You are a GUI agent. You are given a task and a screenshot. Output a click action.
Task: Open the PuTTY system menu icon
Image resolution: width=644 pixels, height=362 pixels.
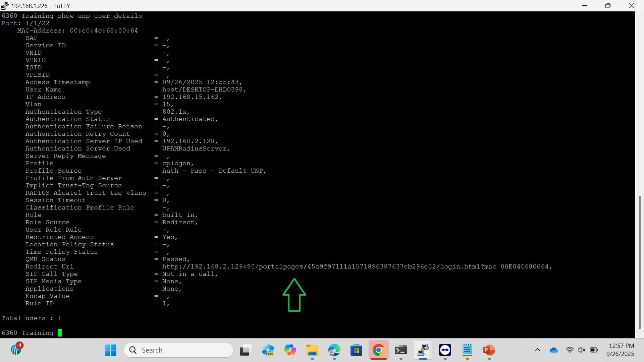tap(5, 6)
